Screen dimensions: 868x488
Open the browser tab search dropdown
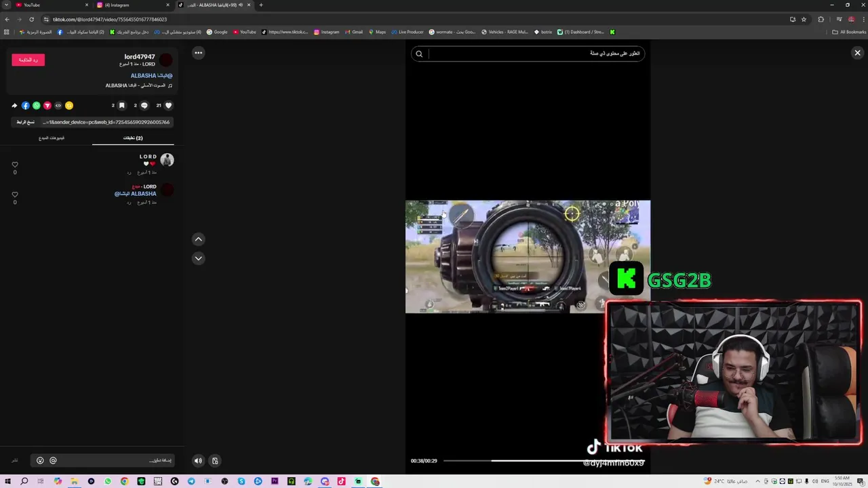5,5
